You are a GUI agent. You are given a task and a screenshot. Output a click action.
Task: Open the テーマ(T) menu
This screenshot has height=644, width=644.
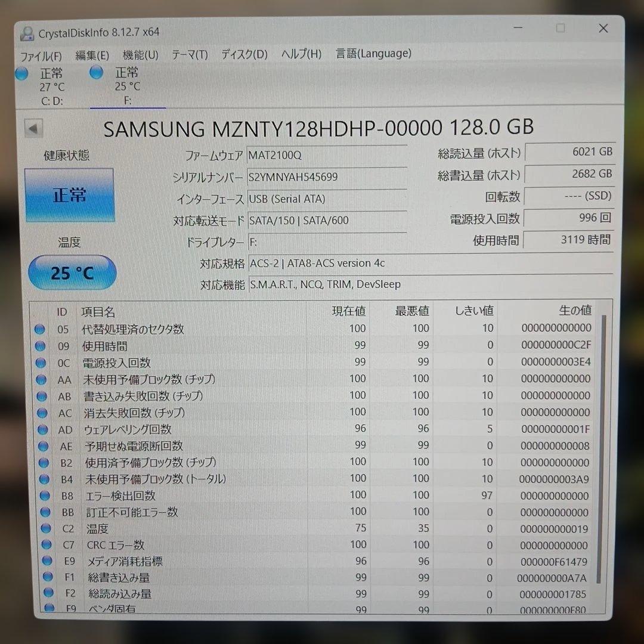(190, 54)
